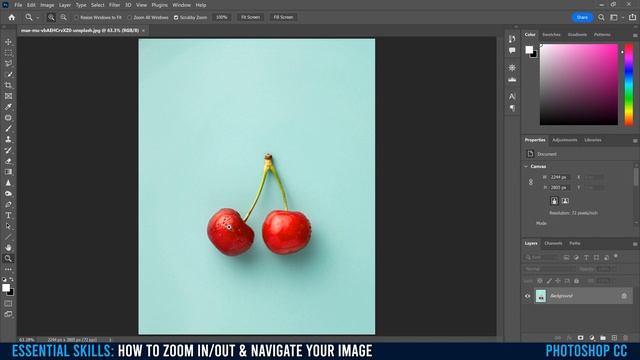
Task: Select the Hand tool
Action: point(8,248)
